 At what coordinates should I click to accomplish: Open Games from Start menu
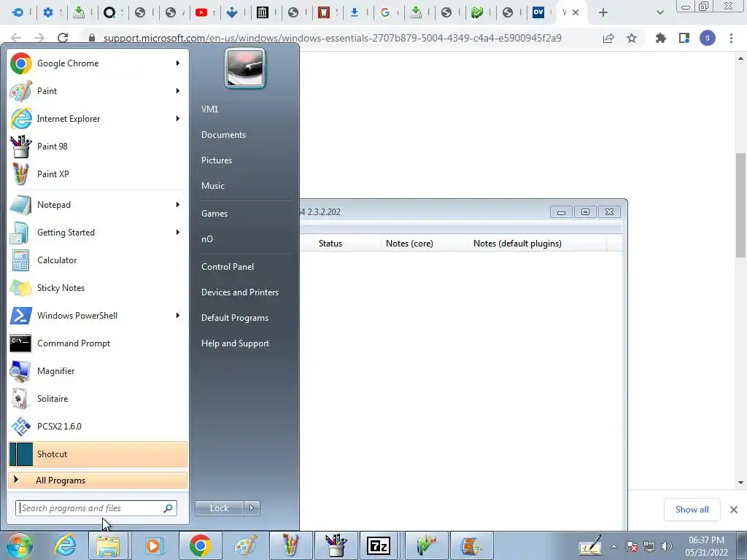(214, 214)
